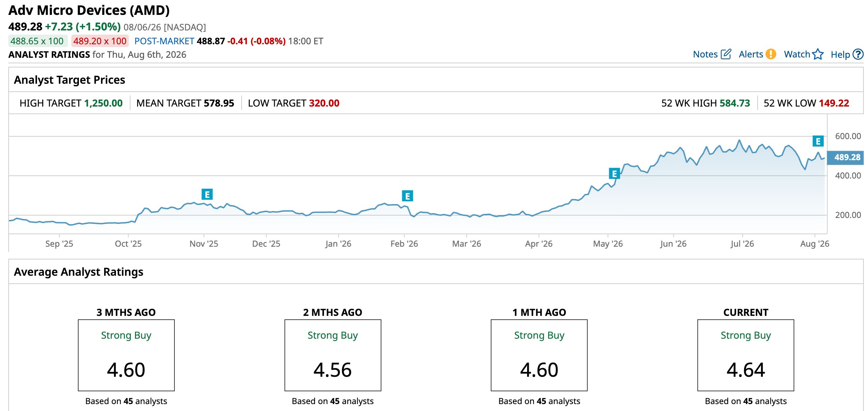
Task: Click the earnings marker near May '26
Action: click(x=614, y=174)
